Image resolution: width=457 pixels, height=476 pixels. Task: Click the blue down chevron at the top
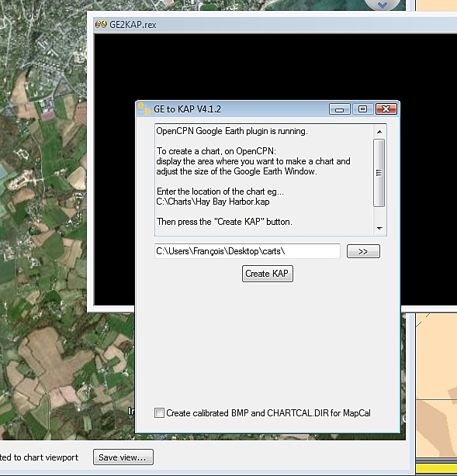(383, 5)
